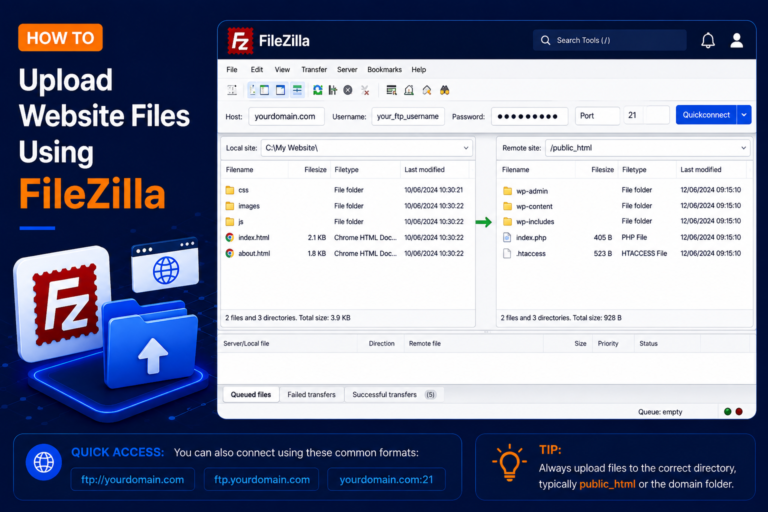Click the round cancel operation icon
Viewport: 768px width, 512px height.
pos(348,90)
